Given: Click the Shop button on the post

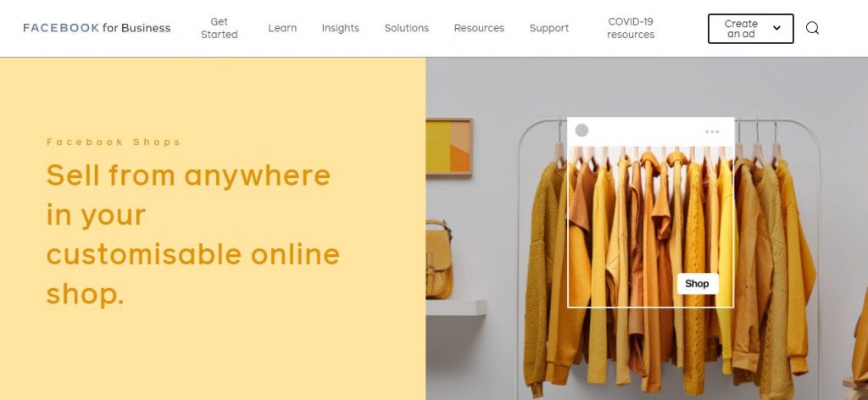Looking at the screenshot, I should tap(698, 284).
